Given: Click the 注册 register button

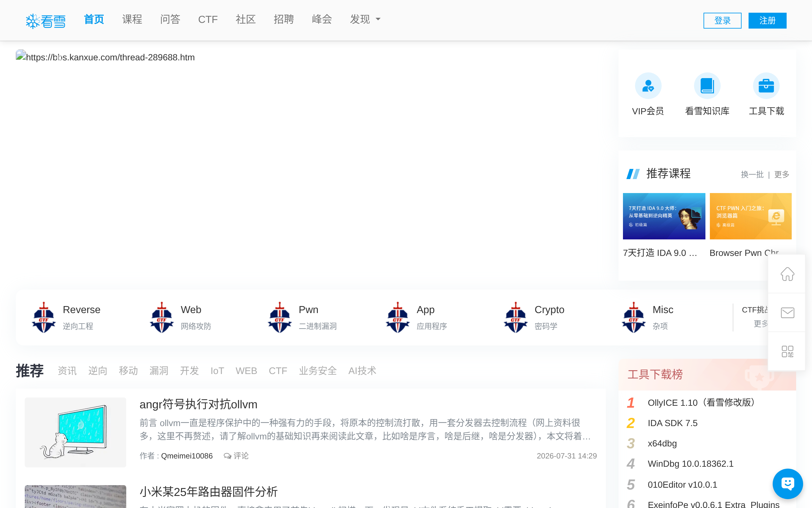Looking at the screenshot, I should 767,21.
